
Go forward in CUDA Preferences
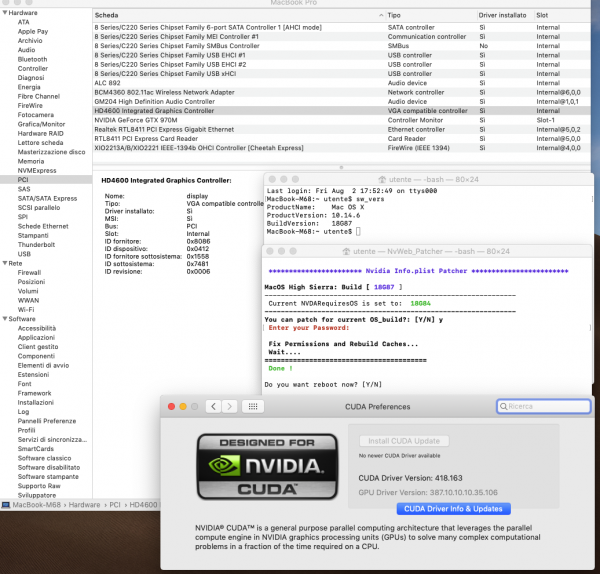230,406
